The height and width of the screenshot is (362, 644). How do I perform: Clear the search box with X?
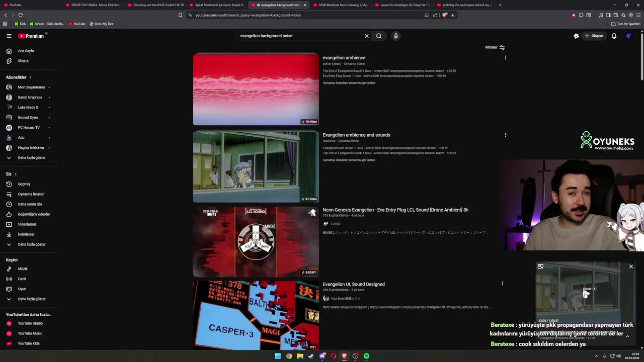pyautogui.click(x=367, y=36)
